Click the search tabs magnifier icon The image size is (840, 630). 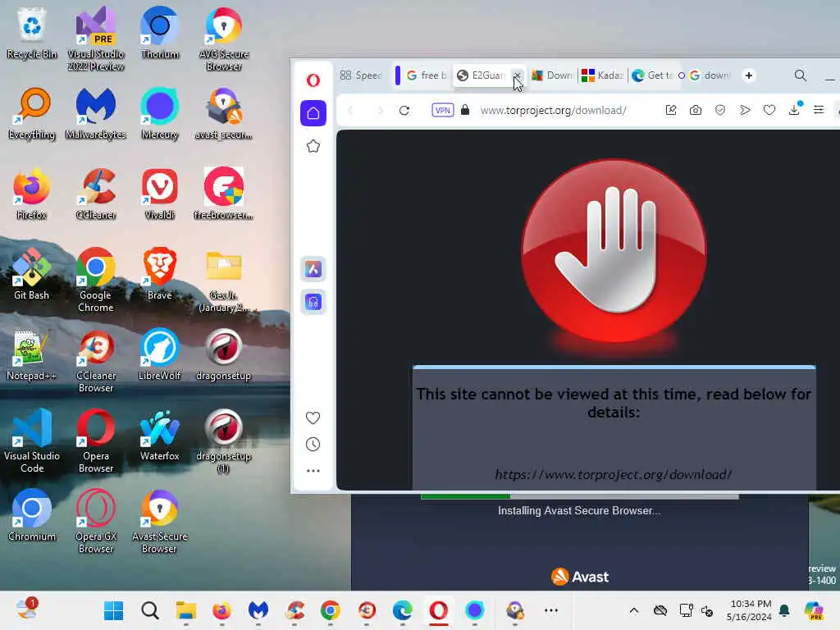point(801,75)
